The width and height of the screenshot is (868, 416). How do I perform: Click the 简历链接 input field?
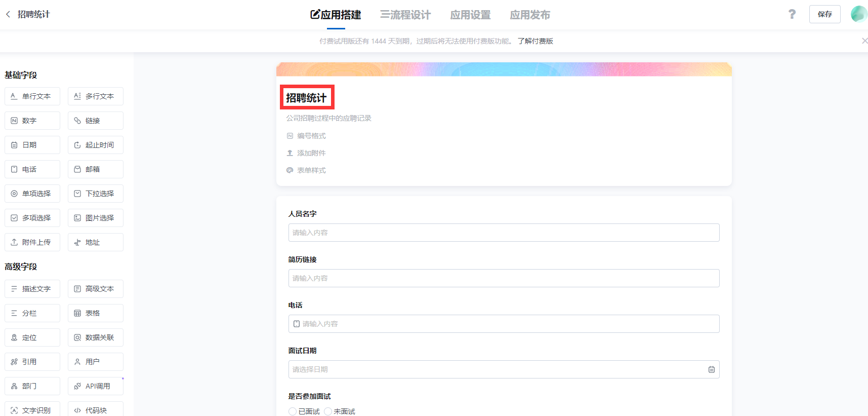(x=504, y=278)
